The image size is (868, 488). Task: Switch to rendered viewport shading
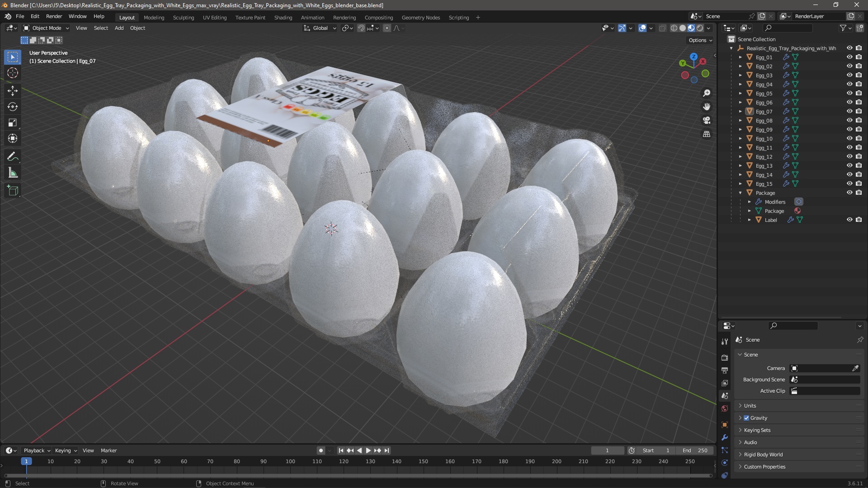[x=700, y=28]
